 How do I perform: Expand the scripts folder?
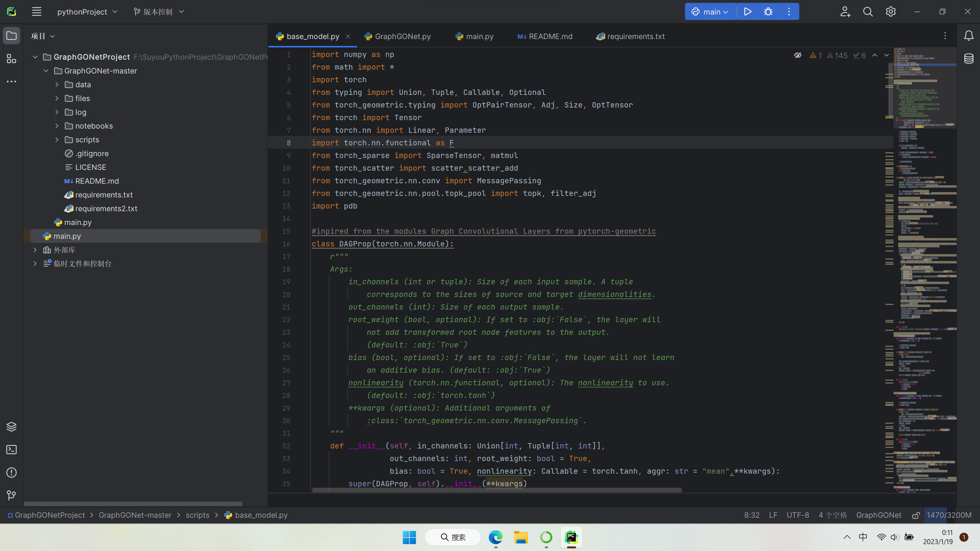pyautogui.click(x=57, y=139)
